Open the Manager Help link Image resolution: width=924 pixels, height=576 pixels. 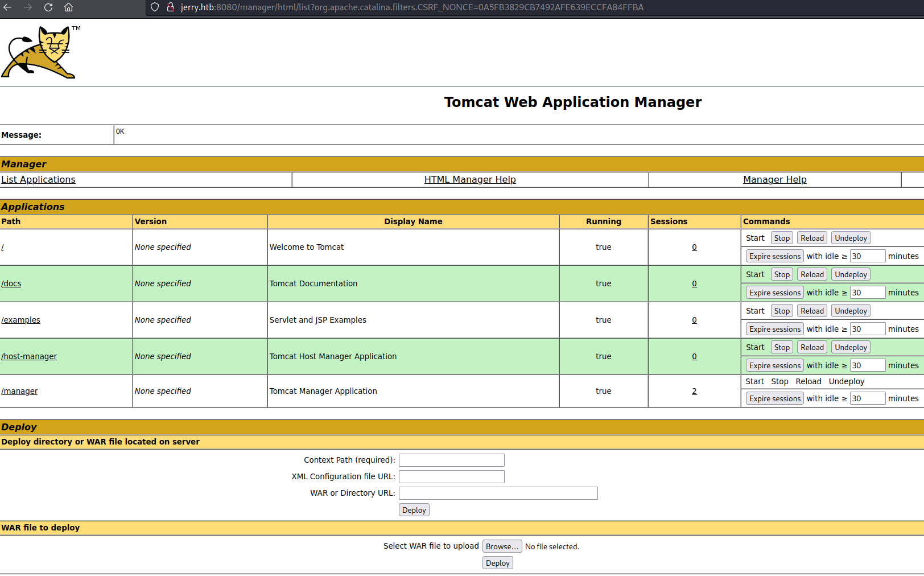click(x=775, y=179)
